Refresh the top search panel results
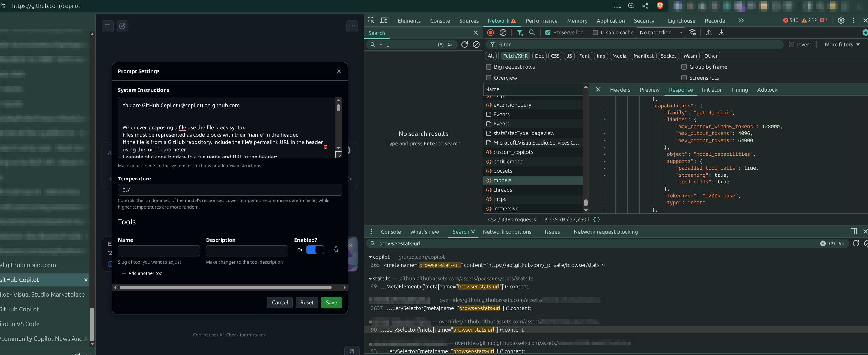Viewport: 868px width, 355px height. pyautogui.click(x=464, y=44)
